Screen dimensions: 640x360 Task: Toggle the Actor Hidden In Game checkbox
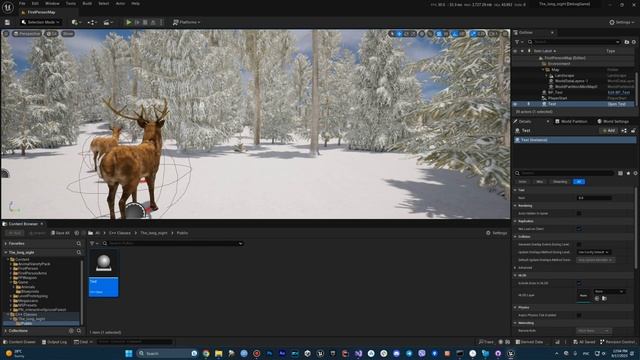(579, 213)
